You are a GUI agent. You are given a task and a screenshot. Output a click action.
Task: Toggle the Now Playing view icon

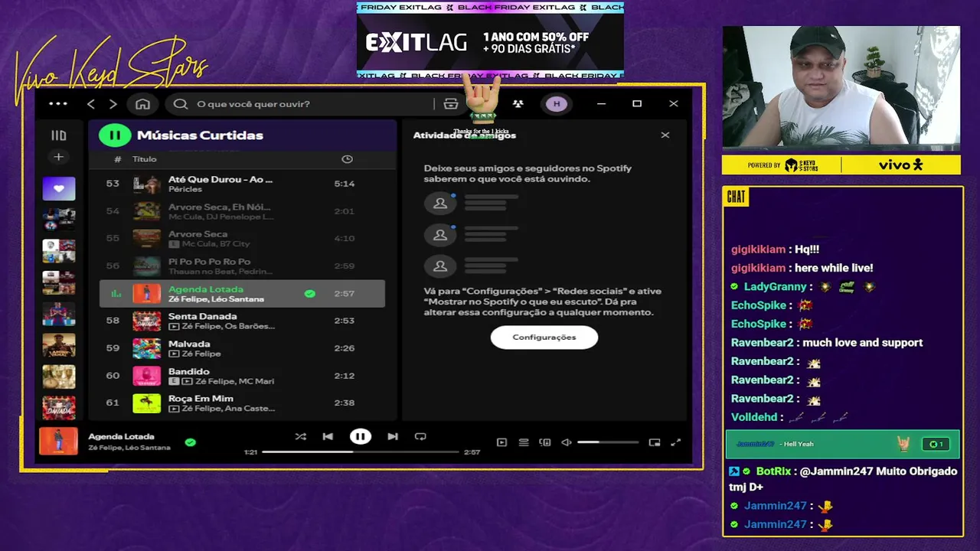click(501, 442)
